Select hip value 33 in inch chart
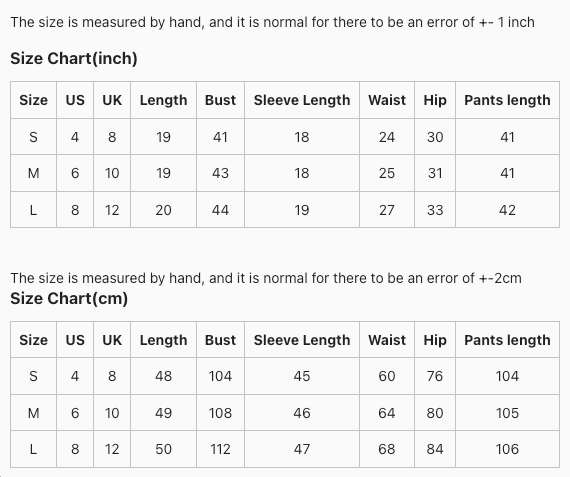570x477 pixels. pyautogui.click(x=435, y=210)
